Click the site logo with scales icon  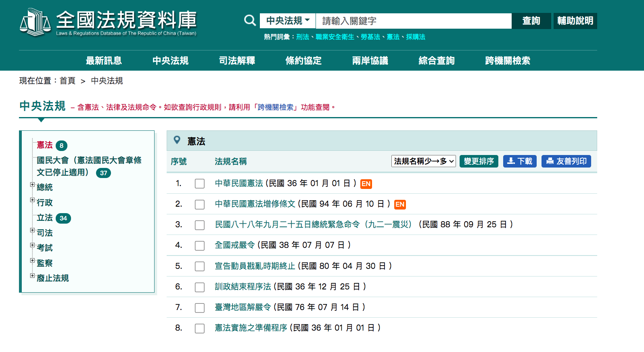coord(108,22)
